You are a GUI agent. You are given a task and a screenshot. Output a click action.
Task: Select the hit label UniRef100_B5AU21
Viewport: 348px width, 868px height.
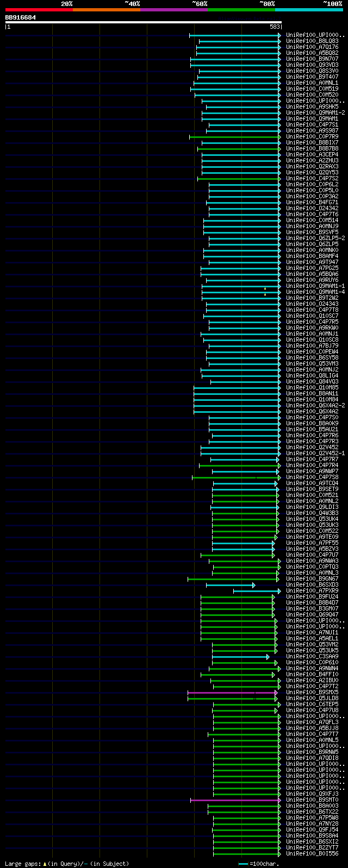coord(312,429)
